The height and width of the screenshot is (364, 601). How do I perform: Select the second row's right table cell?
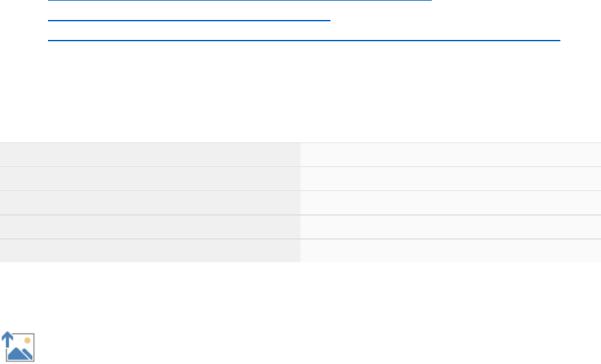click(450, 178)
